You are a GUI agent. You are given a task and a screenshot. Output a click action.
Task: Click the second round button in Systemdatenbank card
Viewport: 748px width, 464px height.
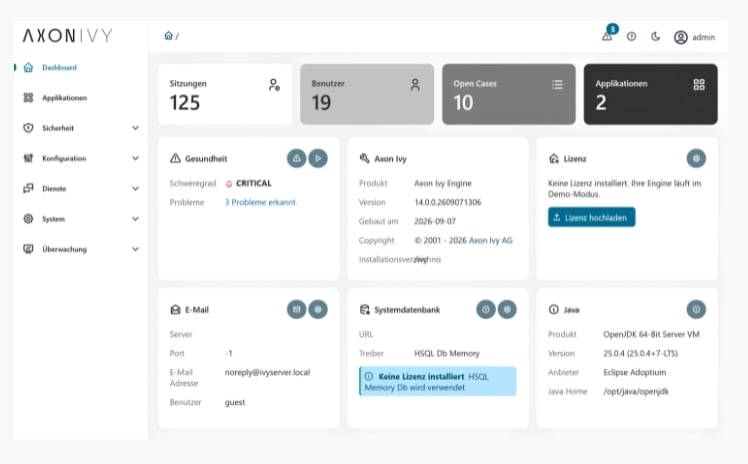click(x=508, y=309)
